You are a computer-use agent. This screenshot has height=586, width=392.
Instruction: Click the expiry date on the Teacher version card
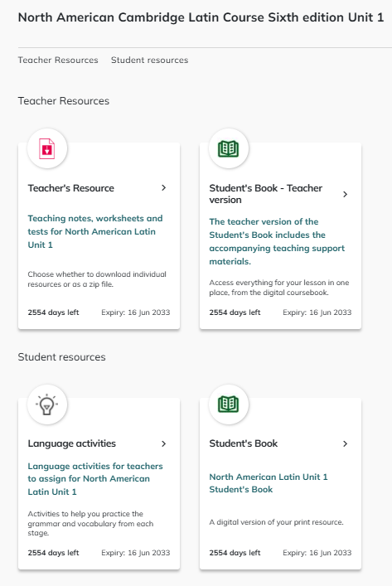coord(317,312)
